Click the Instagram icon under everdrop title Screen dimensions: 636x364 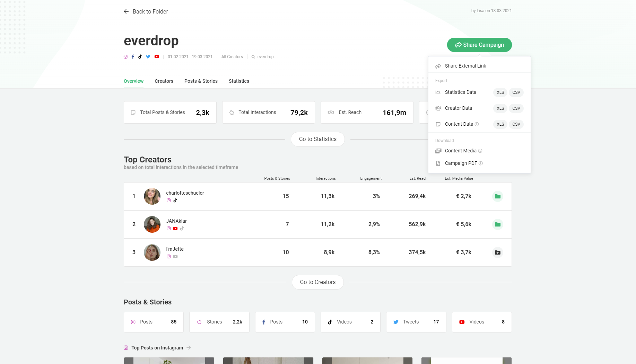tap(125, 57)
